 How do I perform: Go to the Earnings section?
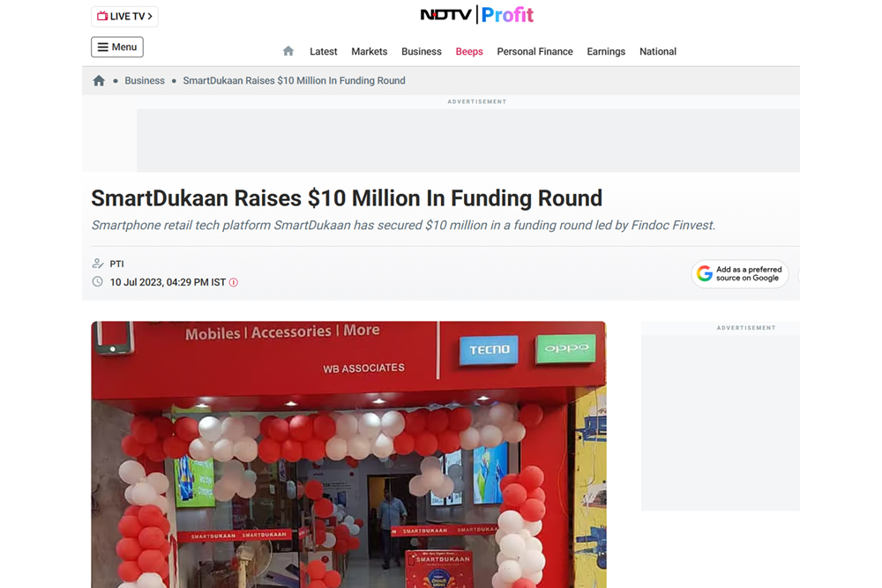[606, 52]
